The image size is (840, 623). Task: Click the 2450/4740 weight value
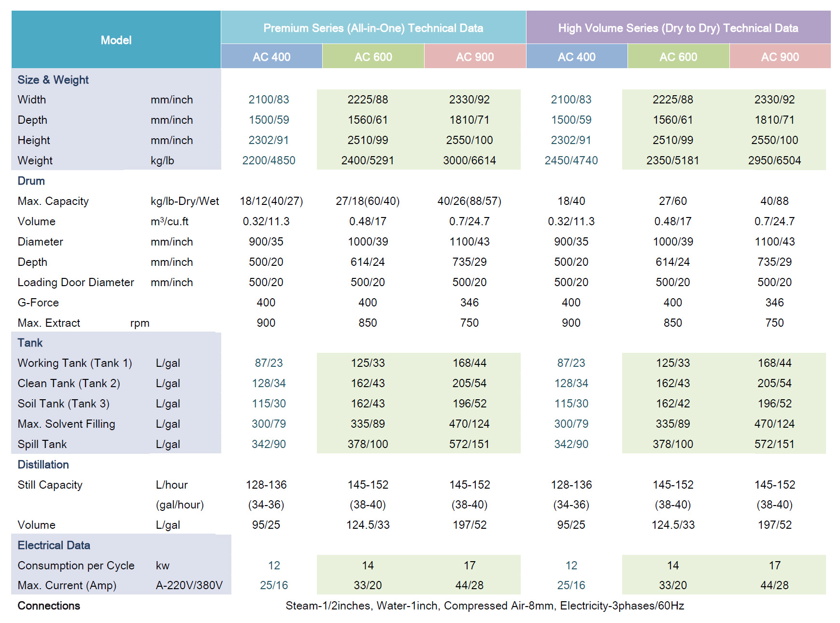pyautogui.click(x=571, y=160)
